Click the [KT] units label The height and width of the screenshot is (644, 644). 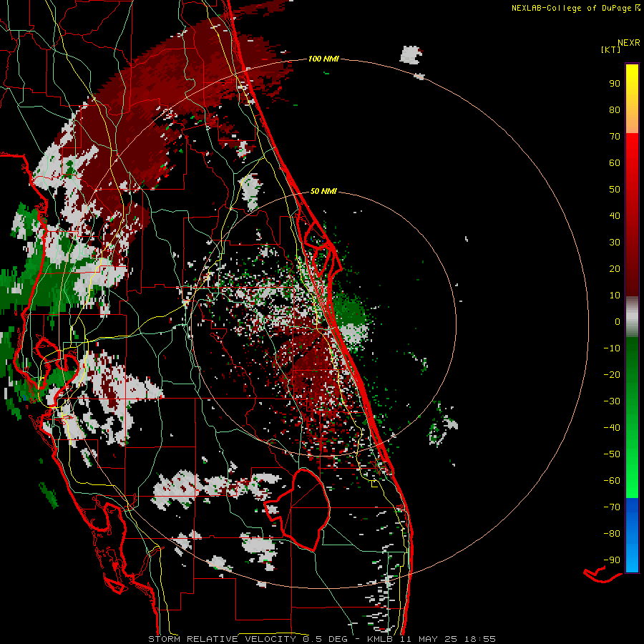[x=610, y=49]
